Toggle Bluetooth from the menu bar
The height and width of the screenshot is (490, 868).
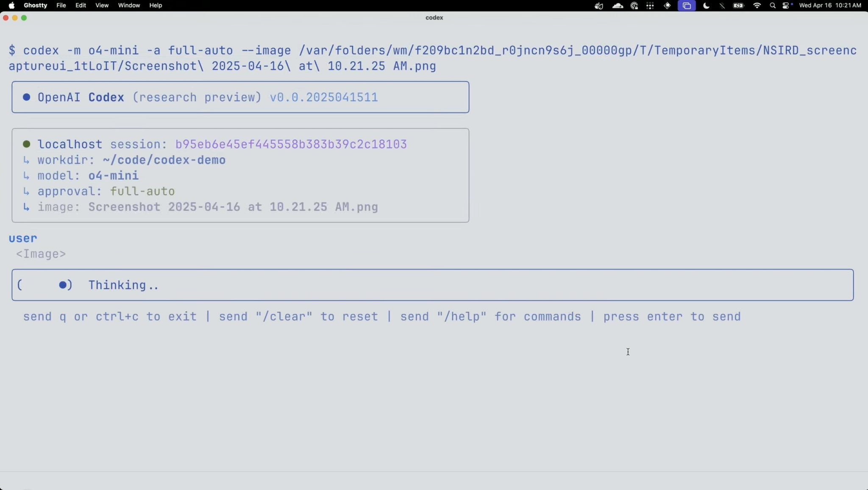tap(722, 6)
